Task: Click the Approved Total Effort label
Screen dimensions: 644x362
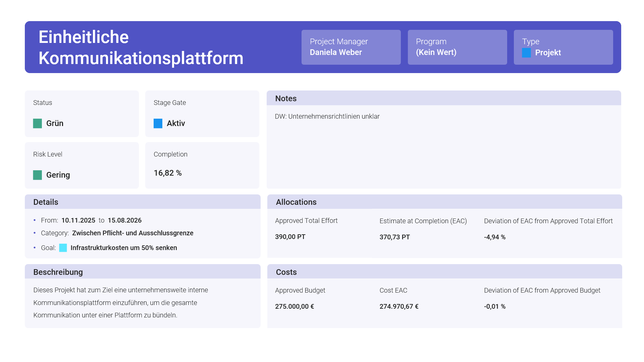Action: coord(306,221)
